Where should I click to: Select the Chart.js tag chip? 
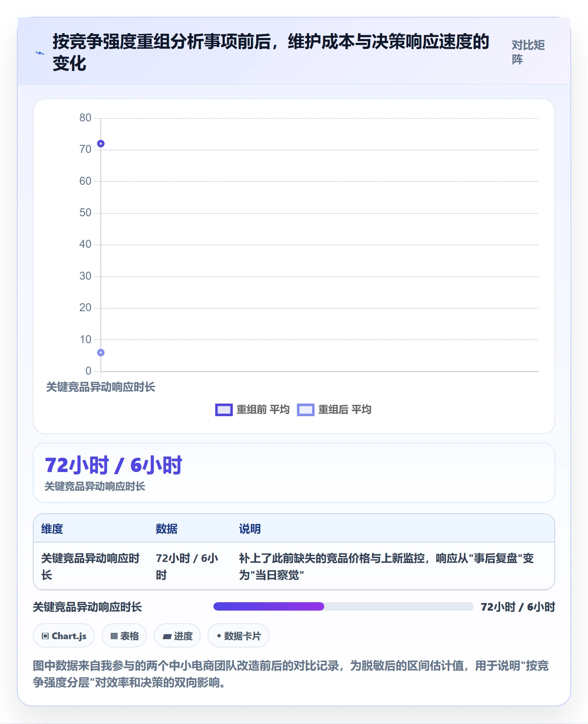[64, 636]
